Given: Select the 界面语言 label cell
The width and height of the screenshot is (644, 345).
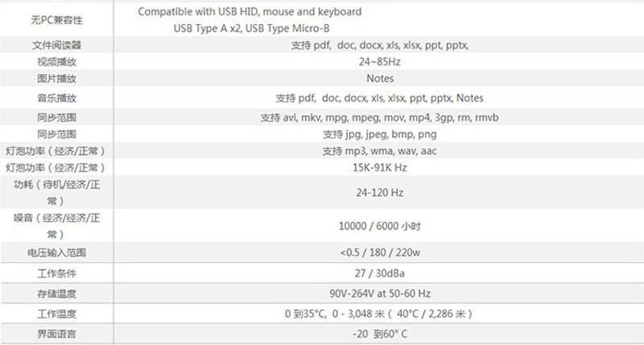Looking at the screenshot, I should click(56, 333).
